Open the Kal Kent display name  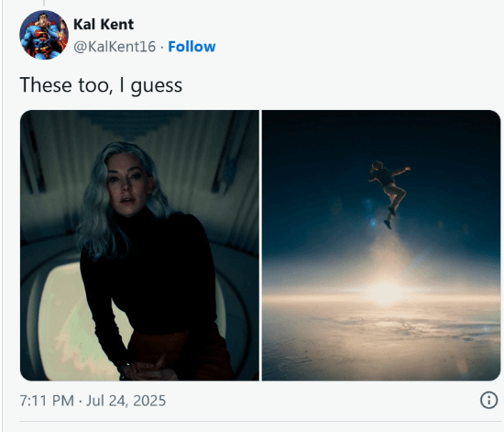(104, 25)
